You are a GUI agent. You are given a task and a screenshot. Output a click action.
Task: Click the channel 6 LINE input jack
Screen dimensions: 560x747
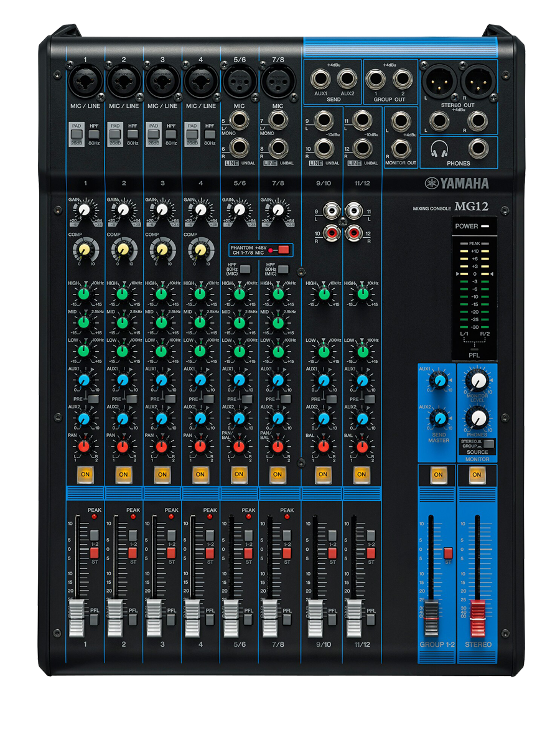coord(240,148)
